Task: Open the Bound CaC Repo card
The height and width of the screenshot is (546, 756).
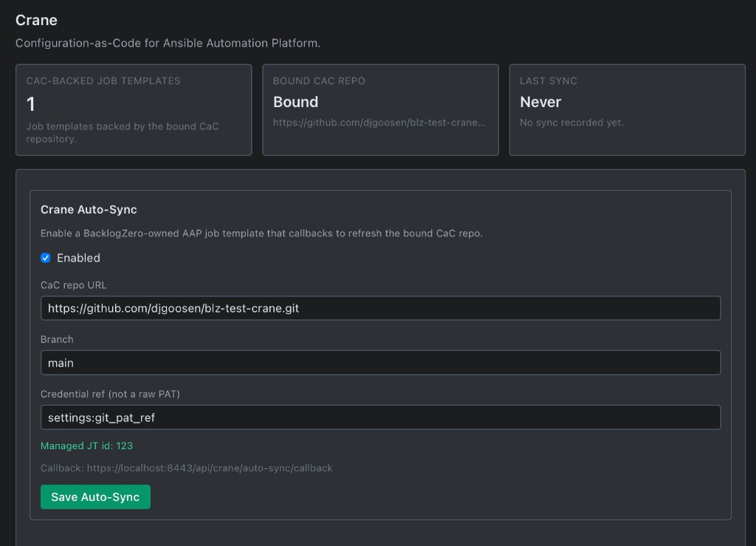Action: click(x=380, y=110)
